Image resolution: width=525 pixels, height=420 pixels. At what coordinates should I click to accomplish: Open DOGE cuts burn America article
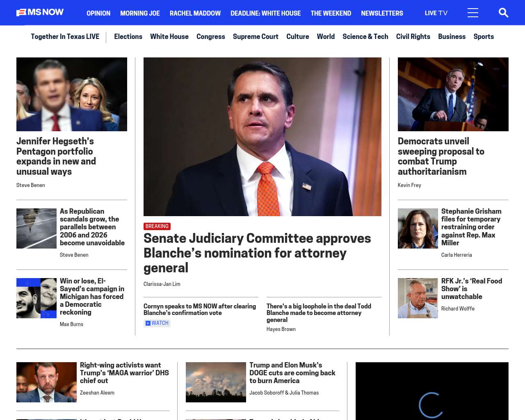pyautogui.click(x=292, y=373)
